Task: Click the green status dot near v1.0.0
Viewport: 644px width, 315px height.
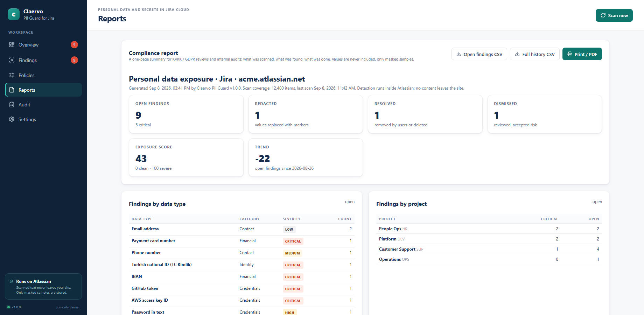Action: coord(9,307)
